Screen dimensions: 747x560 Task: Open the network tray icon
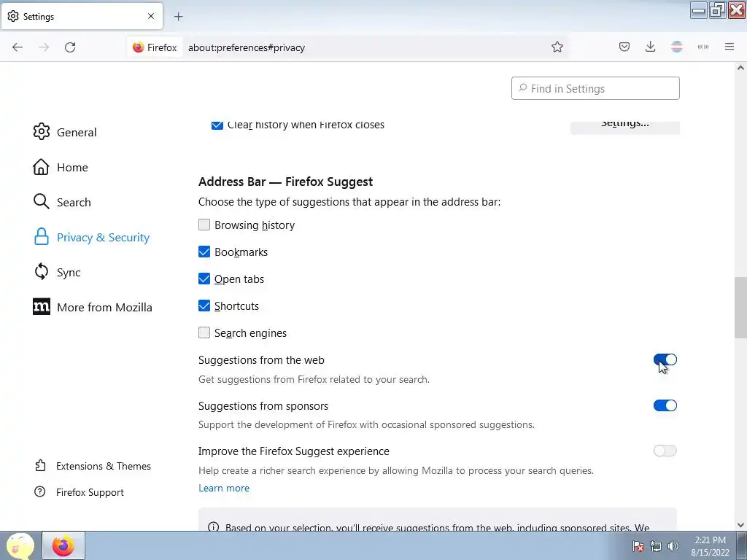(x=656, y=546)
